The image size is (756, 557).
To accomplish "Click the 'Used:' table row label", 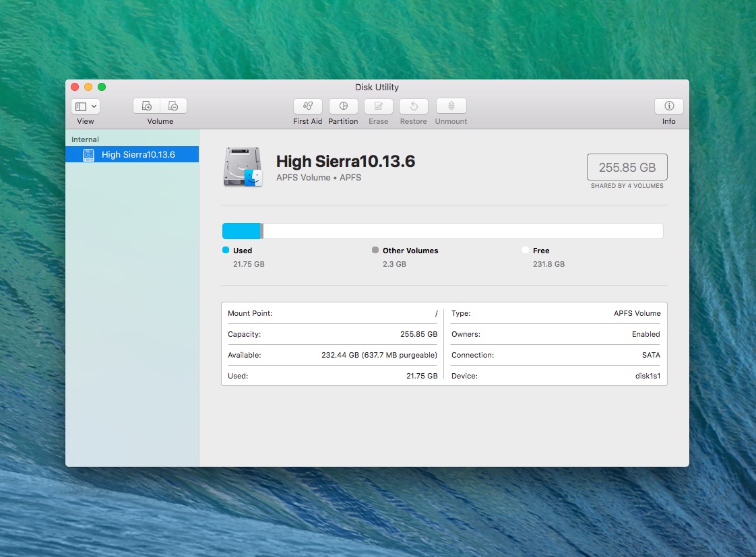I will coord(238,376).
